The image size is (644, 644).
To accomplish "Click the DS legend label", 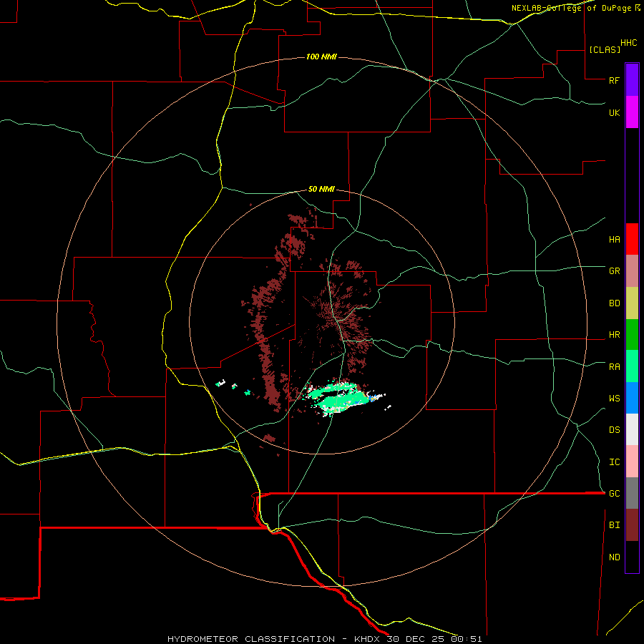I will point(614,430).
